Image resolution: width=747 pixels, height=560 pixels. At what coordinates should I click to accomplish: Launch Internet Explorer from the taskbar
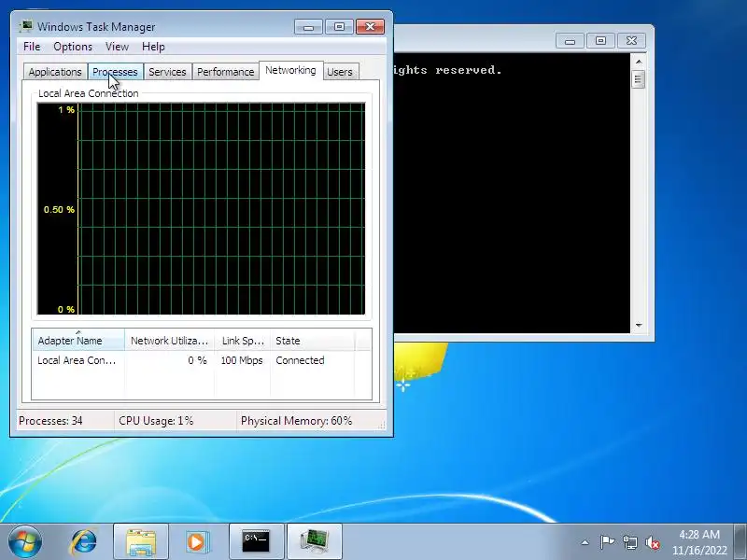pos(83,542)
